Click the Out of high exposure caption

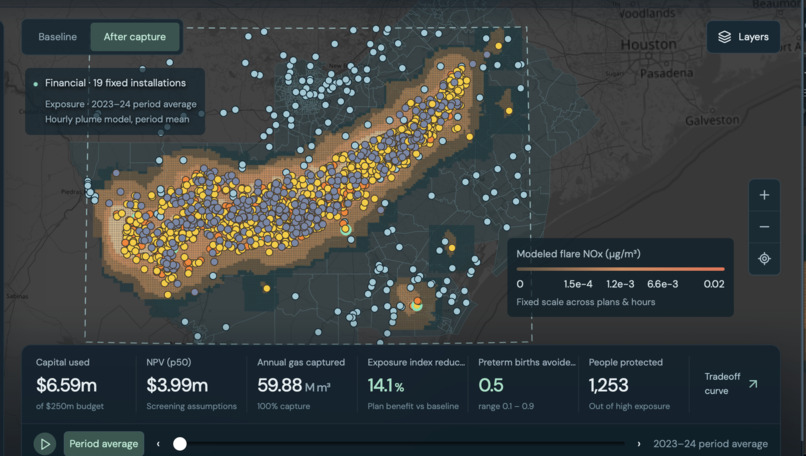pos(629,406)
